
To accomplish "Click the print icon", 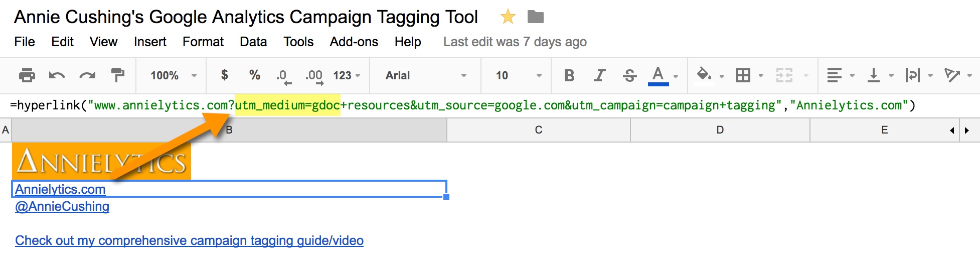I will [27, 76].
